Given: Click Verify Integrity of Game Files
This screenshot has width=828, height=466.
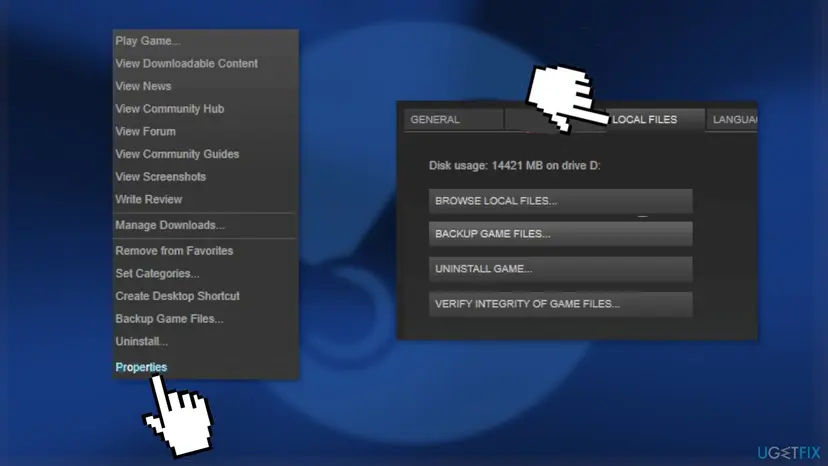Looking at the screenshot, I should [560, 304].
